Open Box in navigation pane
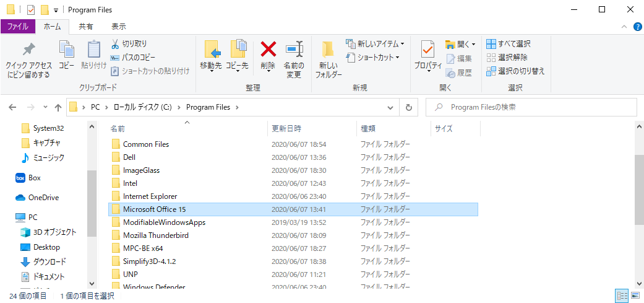This screenshot has width=644, height=303. click(x=28, y=178)
